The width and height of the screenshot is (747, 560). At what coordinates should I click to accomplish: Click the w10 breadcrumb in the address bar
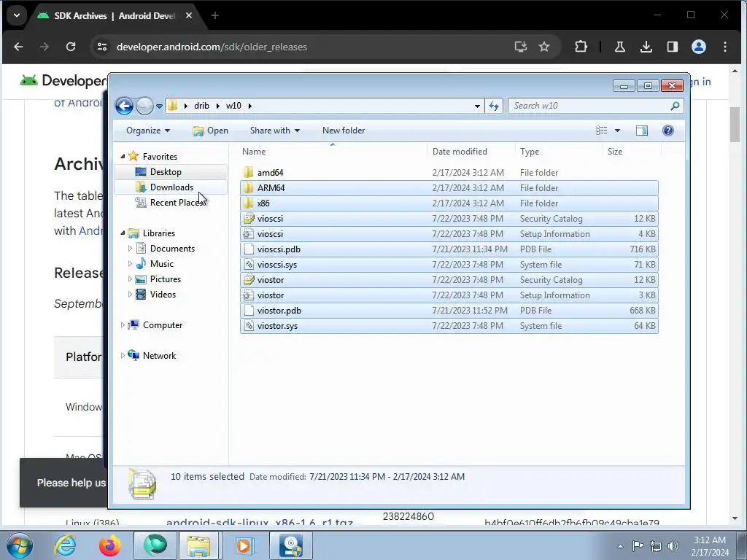(233, 106)
